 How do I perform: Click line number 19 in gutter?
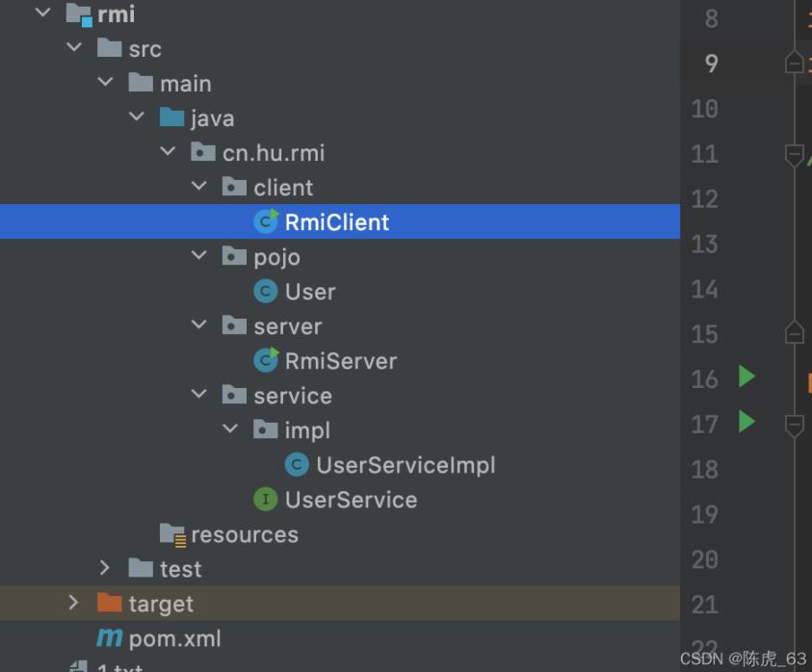(704, 514)
